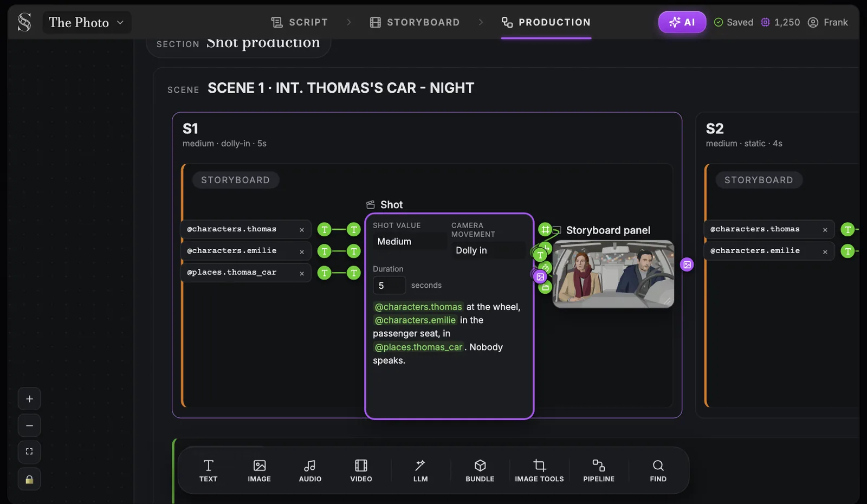Zoom out with the minus button
This screenshot has width=867, height=504.
29,425
